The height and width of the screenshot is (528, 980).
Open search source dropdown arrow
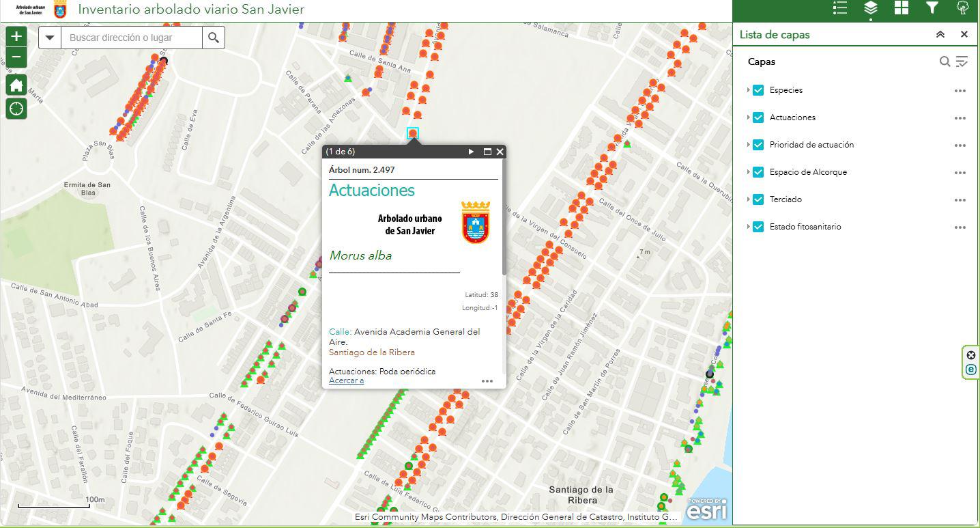tap(50, 38)
